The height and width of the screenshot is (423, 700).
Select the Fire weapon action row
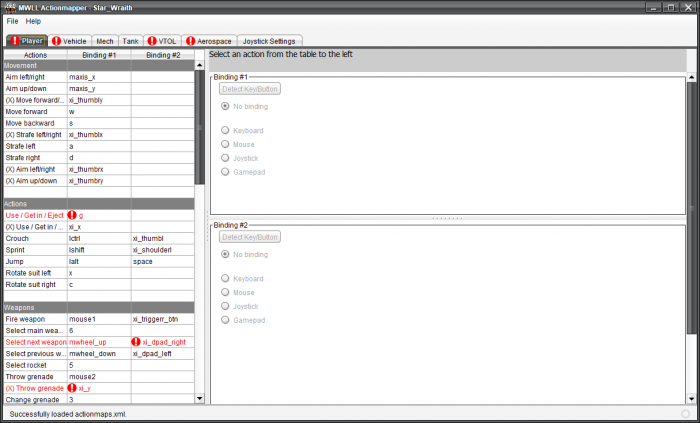(x=32, y=319)
